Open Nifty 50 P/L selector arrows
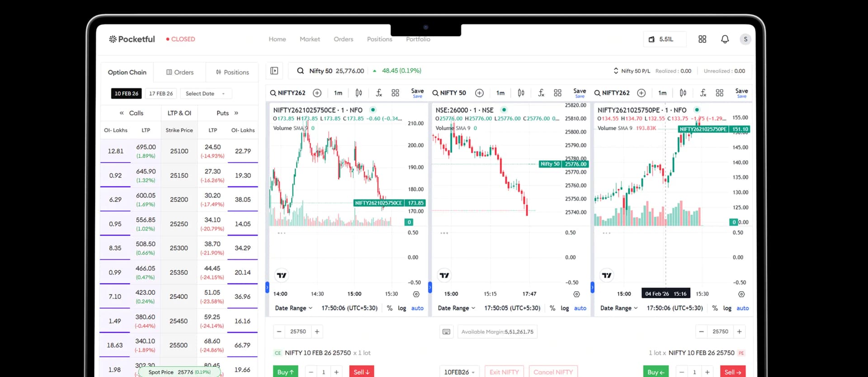The height and width of the screenshot is (377, 868). point(616,71)
